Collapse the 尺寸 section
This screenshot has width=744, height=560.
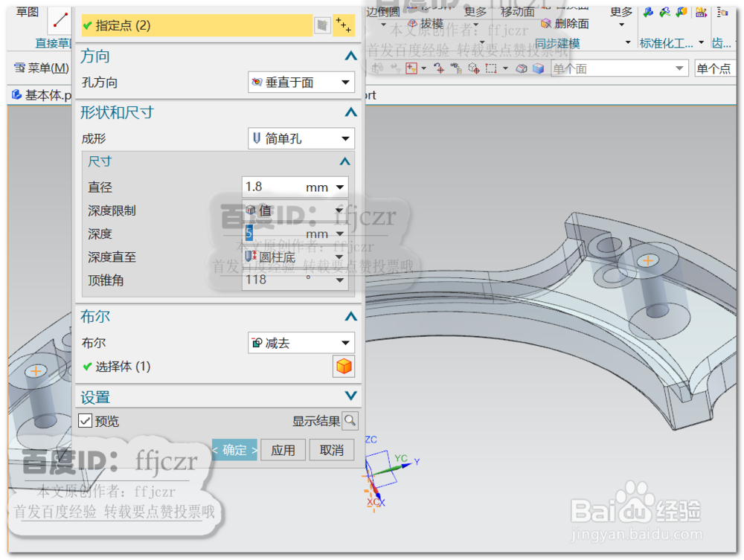[344, 161]
